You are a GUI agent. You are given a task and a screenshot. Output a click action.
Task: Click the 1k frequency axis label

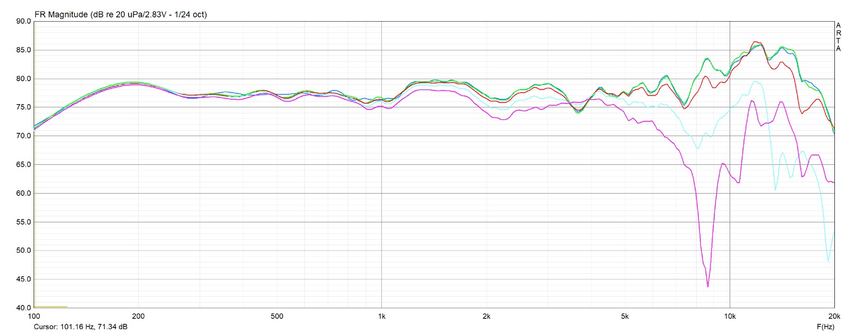click(x=381, y=316)
